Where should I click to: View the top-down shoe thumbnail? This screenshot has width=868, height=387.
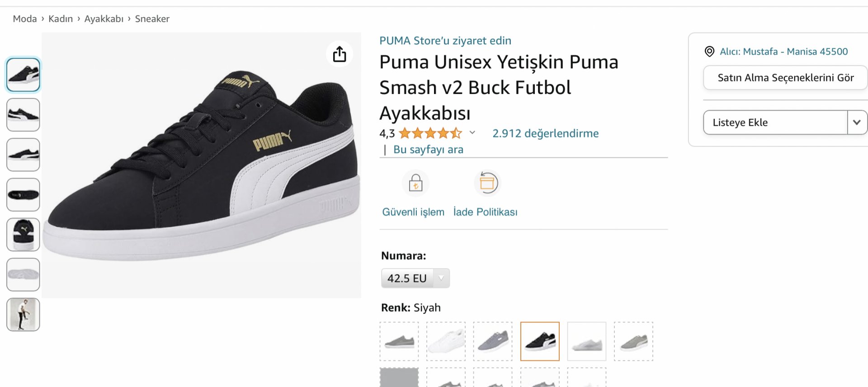[23, 195]
